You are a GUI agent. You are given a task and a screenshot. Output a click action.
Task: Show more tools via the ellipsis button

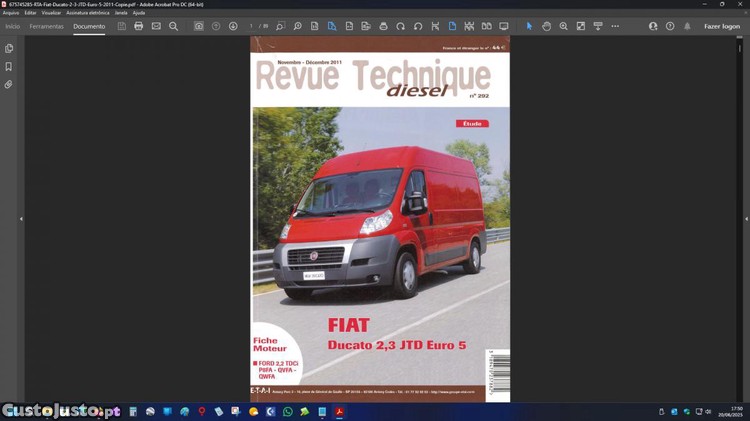click(x=615, y=26)
